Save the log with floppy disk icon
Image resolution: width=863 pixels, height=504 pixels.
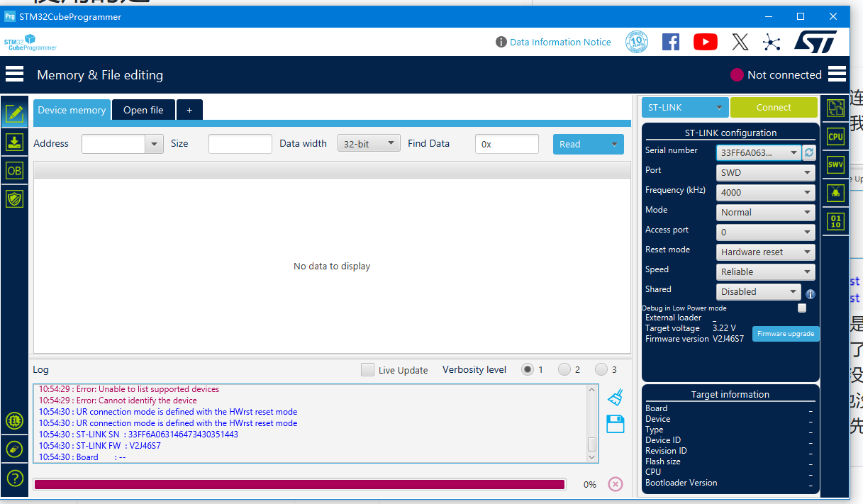pyautogui.click(x=616, y=424)
